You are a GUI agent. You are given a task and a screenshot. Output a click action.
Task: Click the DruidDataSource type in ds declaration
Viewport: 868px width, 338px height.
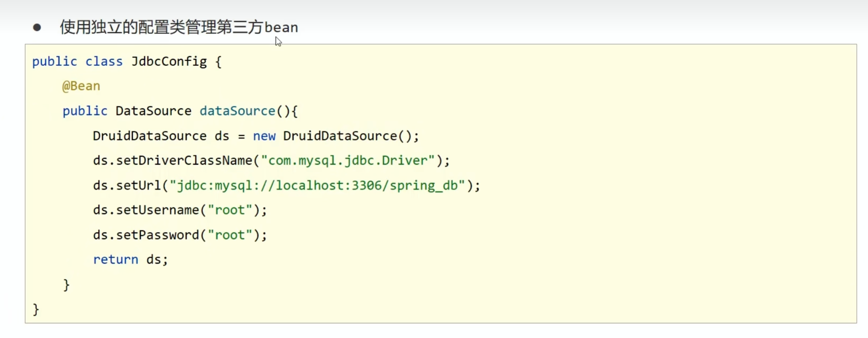[150, 136]
